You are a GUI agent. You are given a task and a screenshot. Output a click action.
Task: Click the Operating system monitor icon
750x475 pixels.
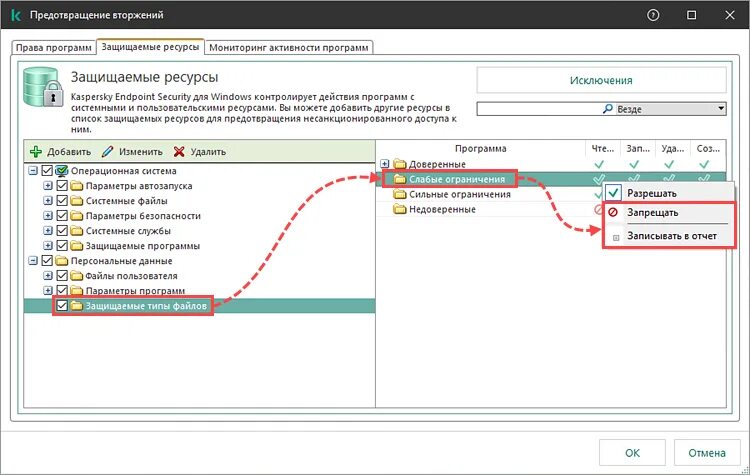tap(62, 171)
